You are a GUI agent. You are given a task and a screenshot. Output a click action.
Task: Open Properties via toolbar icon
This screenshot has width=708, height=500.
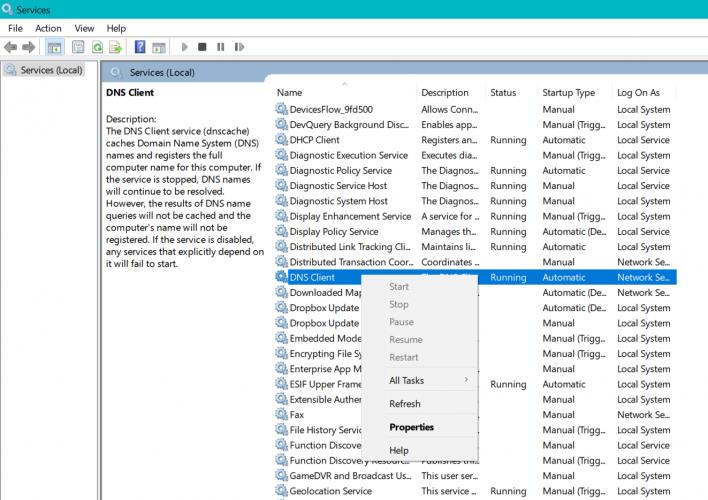pos(77,47)
